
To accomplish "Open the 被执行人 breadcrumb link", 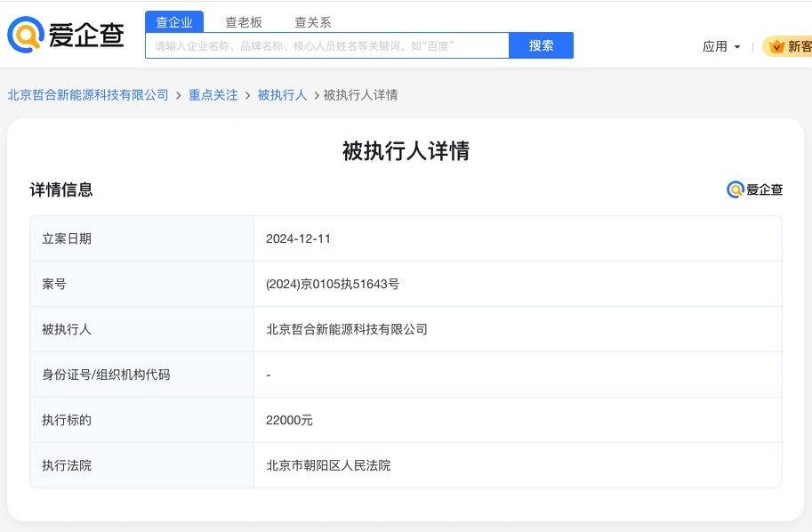I will pos(282,94).
